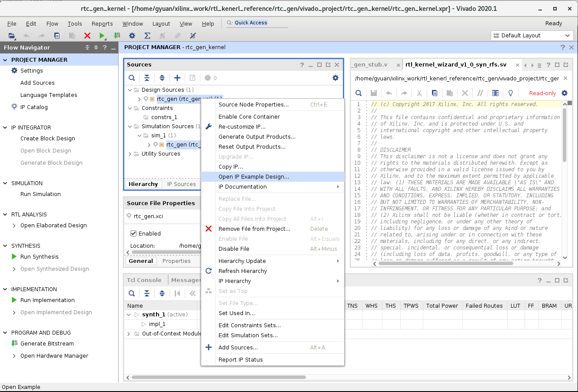Image resolution: width=578 pixels, height=392 pixels.
Task: Toggle column selection mode in editor toolbar
Action: coord(495,93)
